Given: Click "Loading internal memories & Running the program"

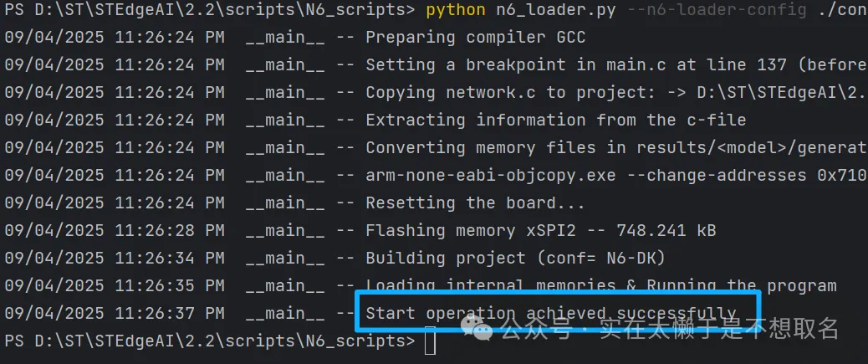Looking at the screenshot, I should [600, 286].
